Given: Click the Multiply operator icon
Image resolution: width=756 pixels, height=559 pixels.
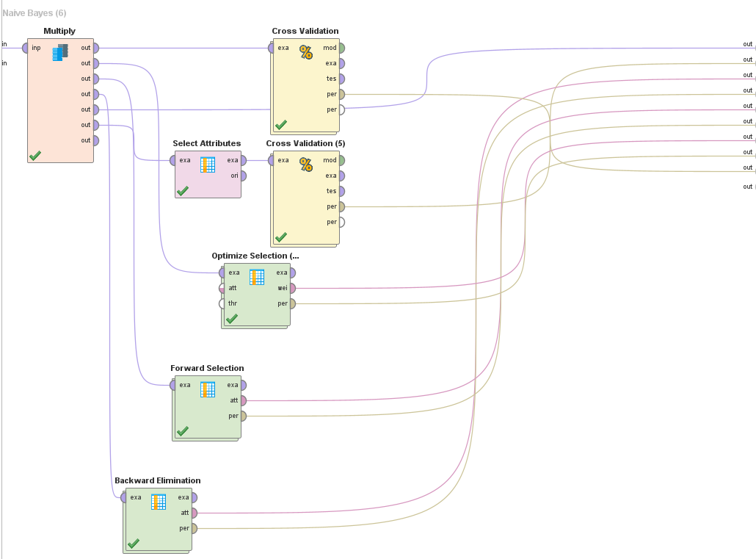Looking at the screenshot, I should pyautogui.click(x=60, y=52).
